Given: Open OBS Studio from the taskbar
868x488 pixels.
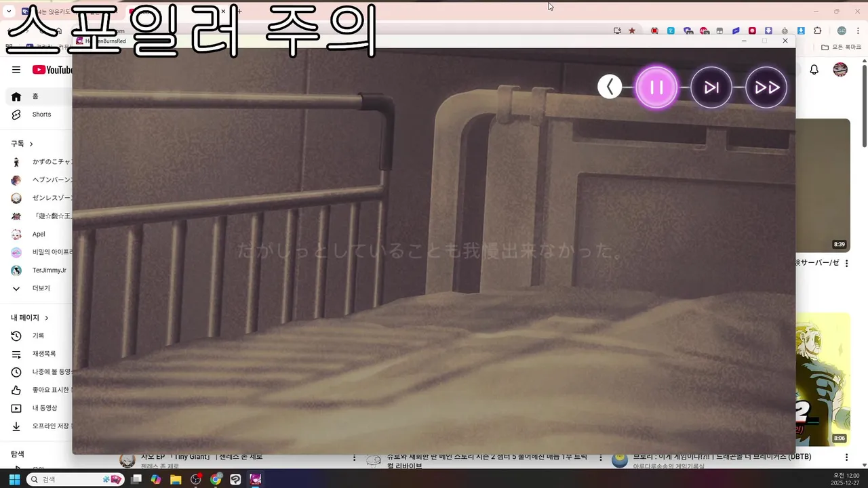Looking at the screenshot, I should [x=196, y=479].
